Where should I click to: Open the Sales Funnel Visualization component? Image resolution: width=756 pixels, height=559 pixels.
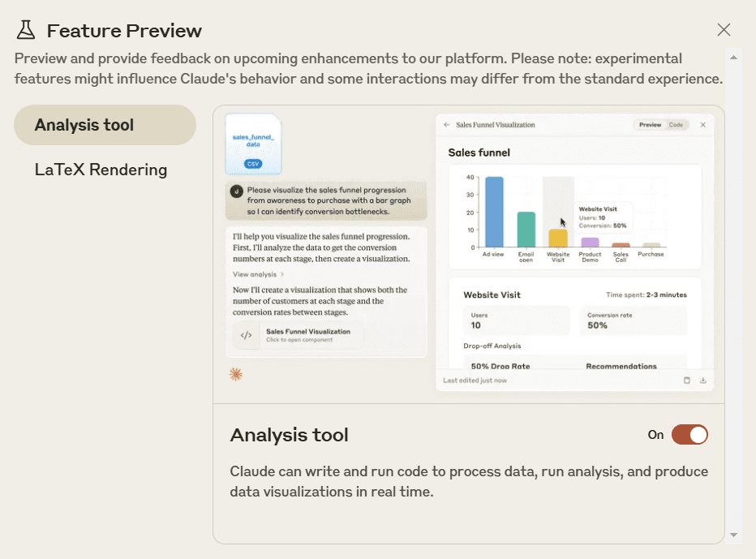coord(298,335)
